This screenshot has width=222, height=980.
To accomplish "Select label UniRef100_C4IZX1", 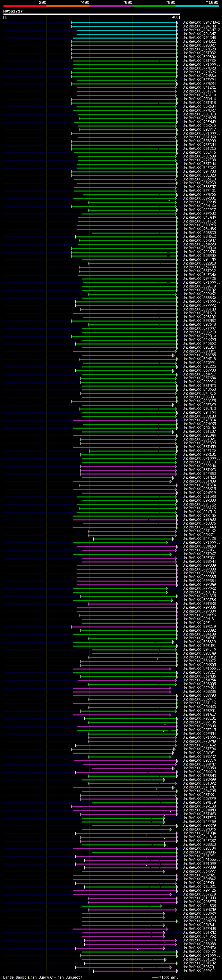I will (199, 88).
